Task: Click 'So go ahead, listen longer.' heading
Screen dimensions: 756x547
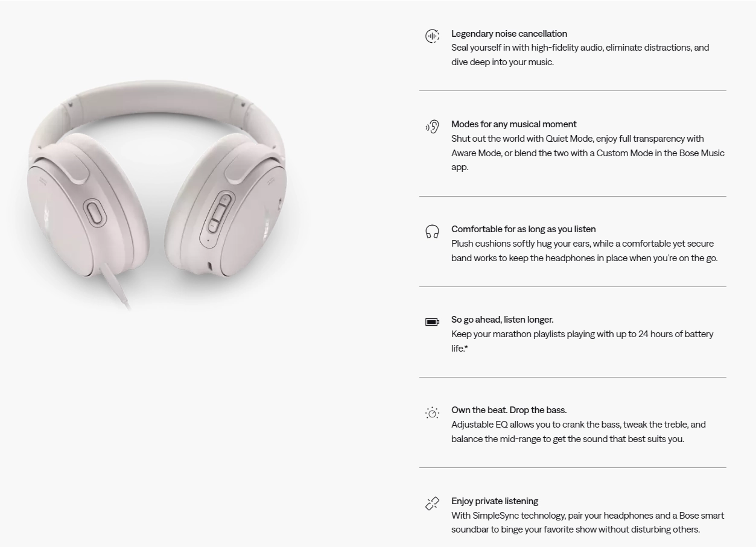Action: click(x=502, y=320)
